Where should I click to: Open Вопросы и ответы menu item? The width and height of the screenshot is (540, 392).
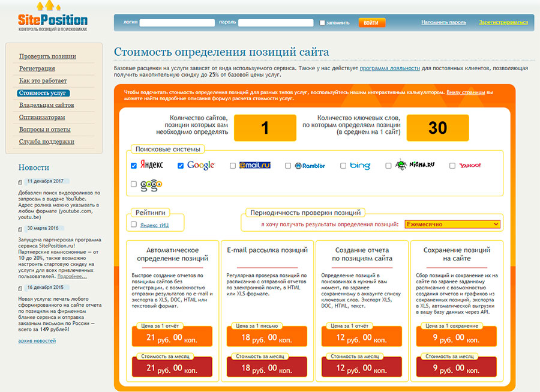click(x=45, y=130)
